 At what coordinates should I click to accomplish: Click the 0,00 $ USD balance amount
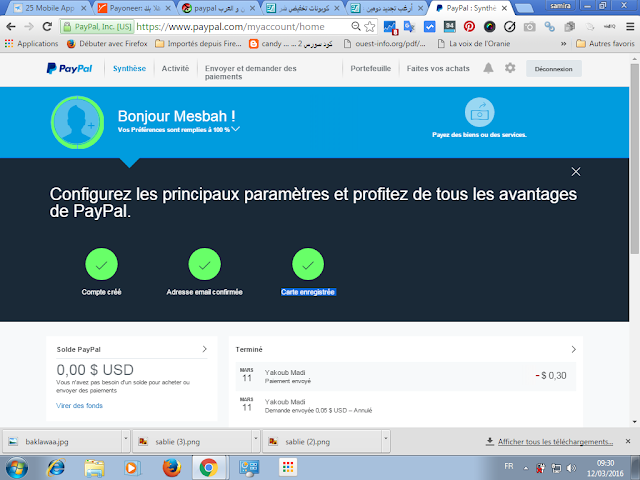tap(95, 370)
